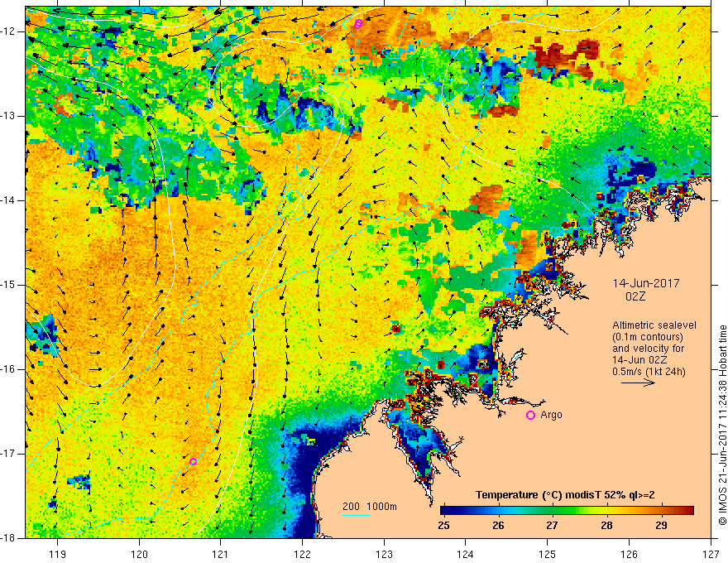Click the '25' colorbar tick label
The image size is (728, 563).
coord(444,526)
